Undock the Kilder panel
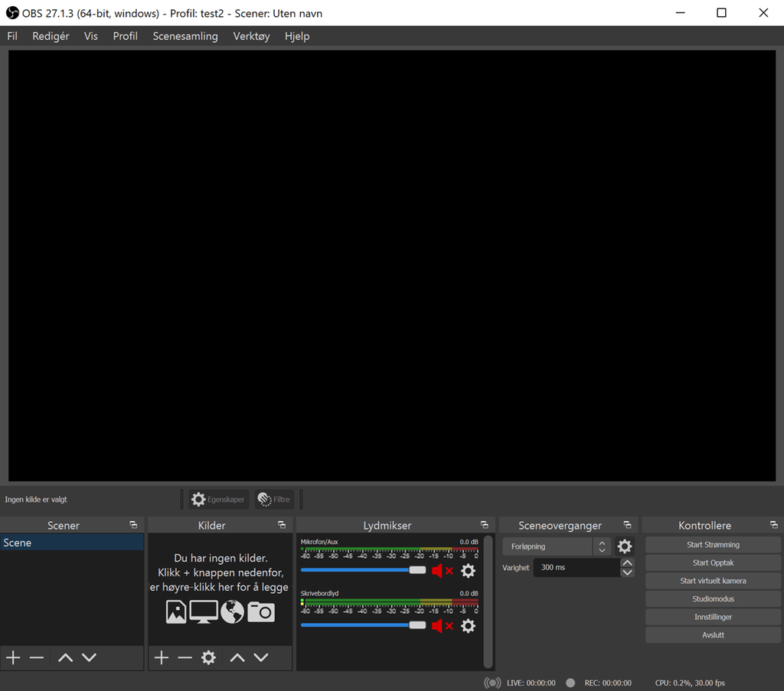Viewport: 784px width, 691px height. click(x=282, y=525)
